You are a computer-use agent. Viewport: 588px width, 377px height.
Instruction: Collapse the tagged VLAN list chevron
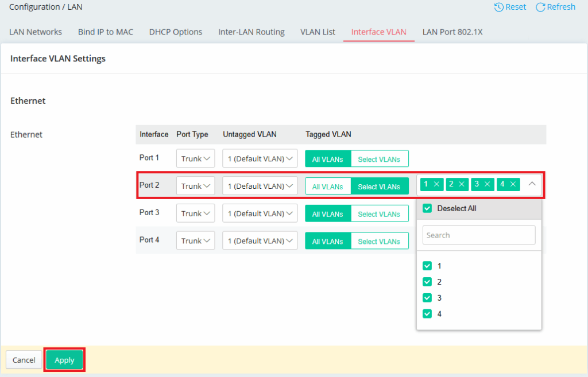(532, 184)
